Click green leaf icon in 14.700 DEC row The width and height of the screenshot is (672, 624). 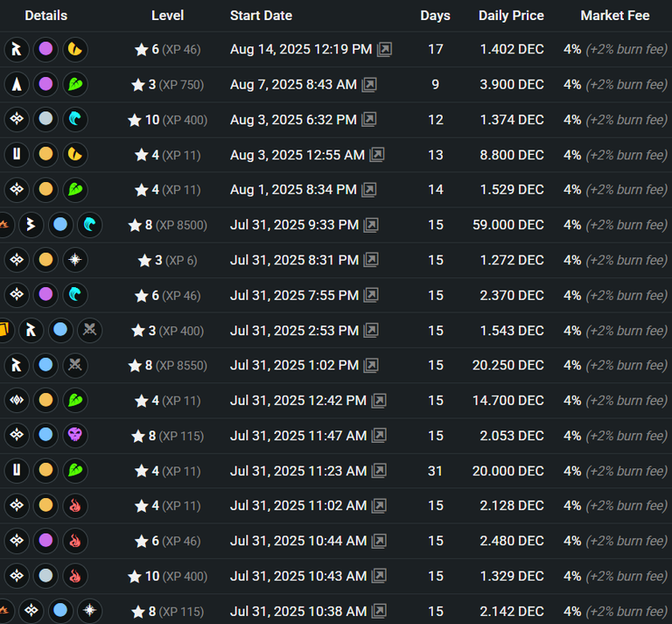tap(75, 400)
